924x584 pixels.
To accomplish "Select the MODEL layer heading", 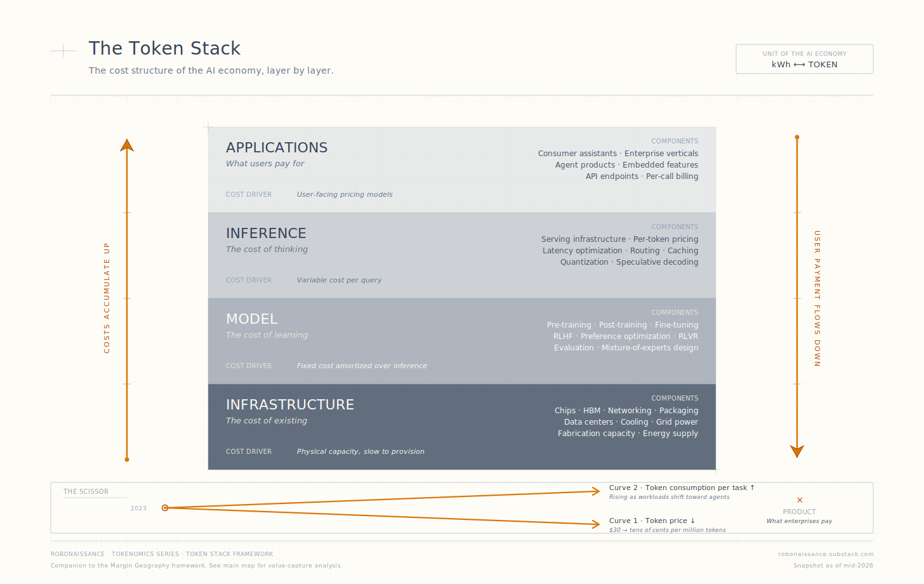I will click(252, 319).
